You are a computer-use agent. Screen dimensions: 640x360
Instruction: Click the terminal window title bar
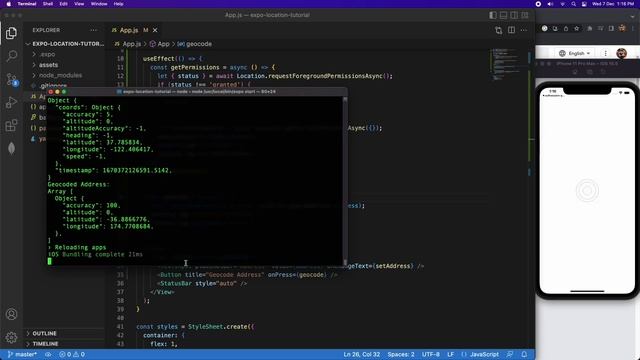click(197, 92)
